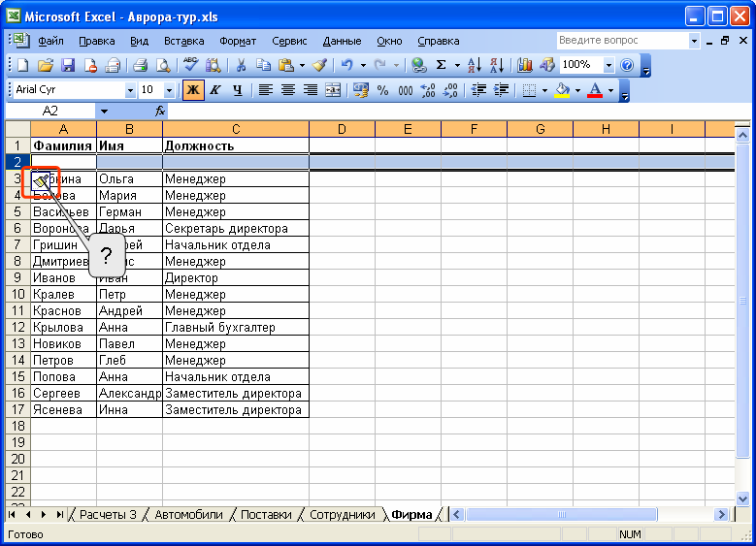Sort ascending A to Я
Screen dimensions: 756x546
click(x=474, y=65)
